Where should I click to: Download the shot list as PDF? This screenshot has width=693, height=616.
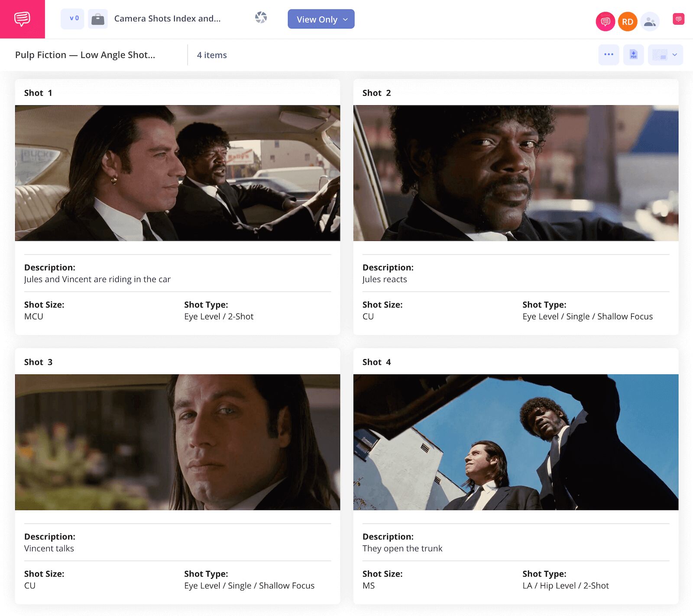(x=633, y=55)
